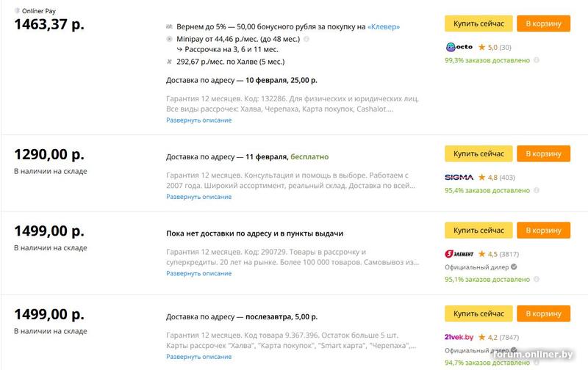Open the 21vek.by shop logo
Image resolution: width=588 pixels, height=370 pixels.
[x=459, y=337]
